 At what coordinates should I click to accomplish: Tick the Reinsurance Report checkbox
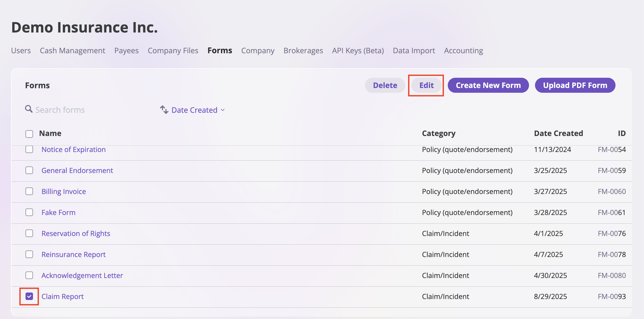coord(29,254)
